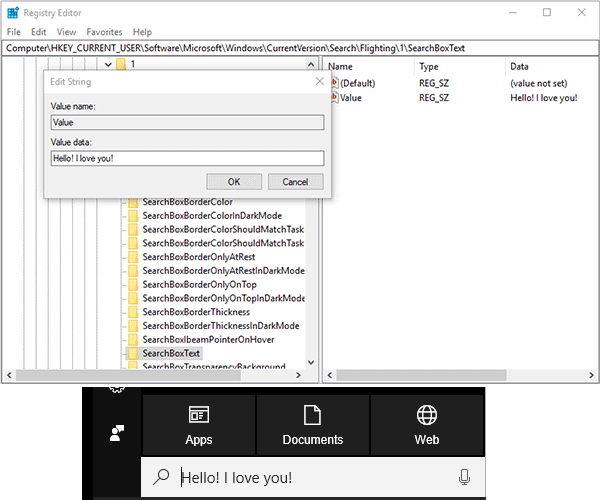
Task: Select the SearchBoxText key
Action: pos(171,353)
